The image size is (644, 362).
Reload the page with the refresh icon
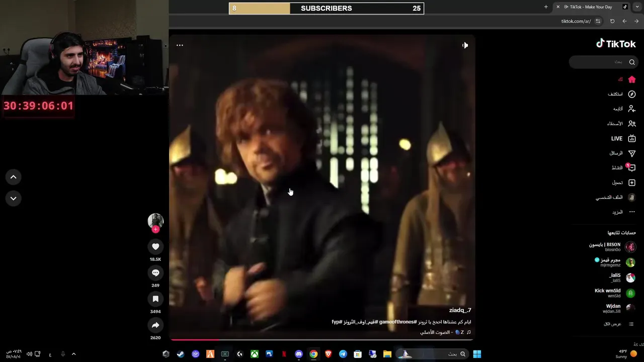(612, 21)
